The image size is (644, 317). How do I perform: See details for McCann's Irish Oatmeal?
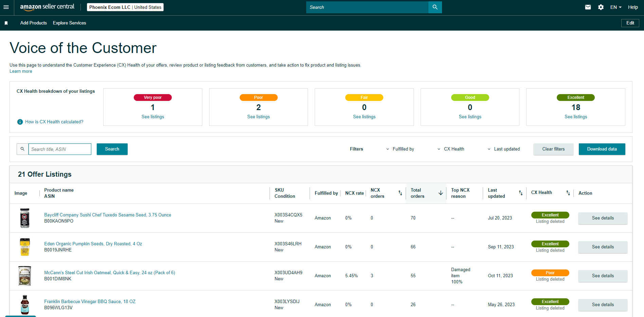point(603,276)
